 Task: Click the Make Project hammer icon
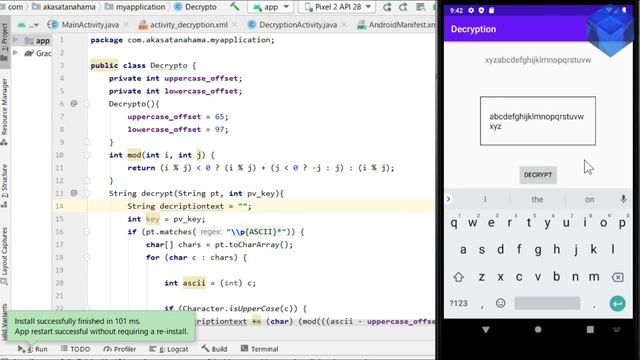(x=235, y=7)
